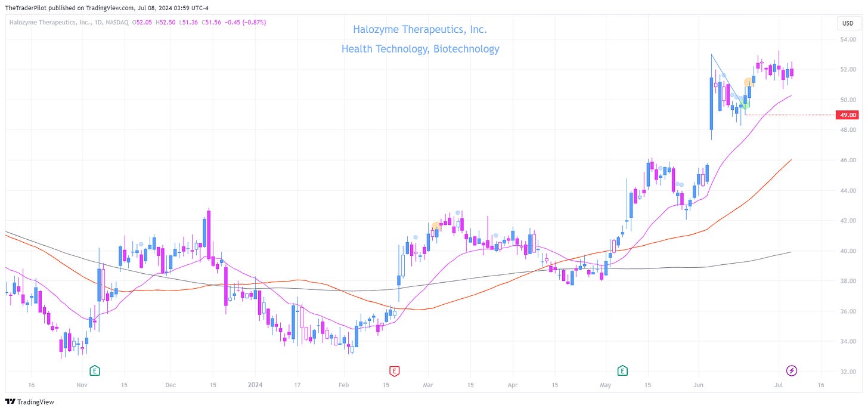868x411 pixels.
Task: Click the 52.00 price axis label
Action: [x=848, y=69]
